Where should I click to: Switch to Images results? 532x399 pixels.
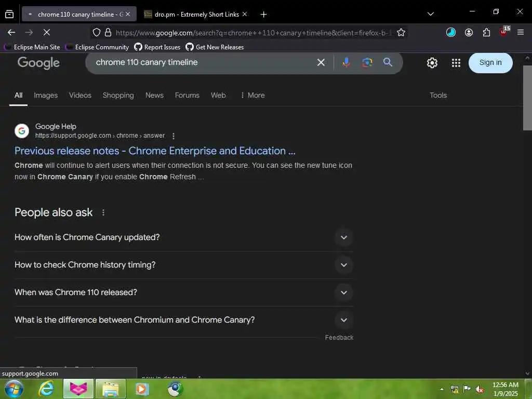click(46, 96)
